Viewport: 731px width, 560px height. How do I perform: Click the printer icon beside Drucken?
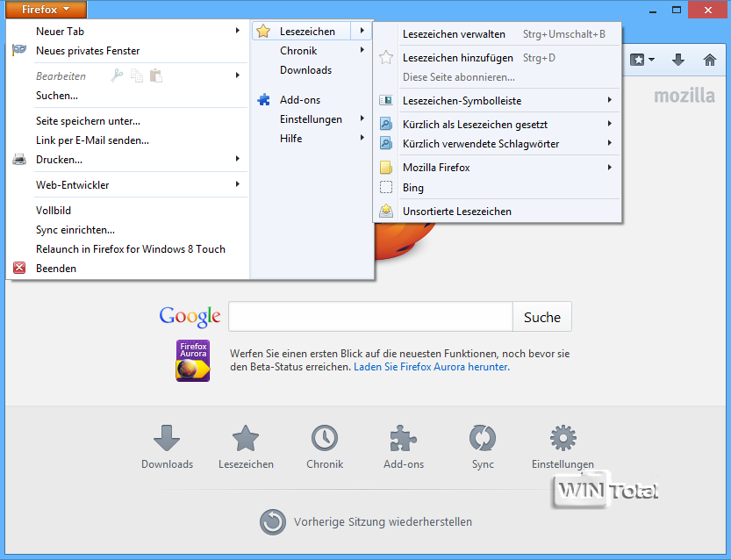(19, 160)
